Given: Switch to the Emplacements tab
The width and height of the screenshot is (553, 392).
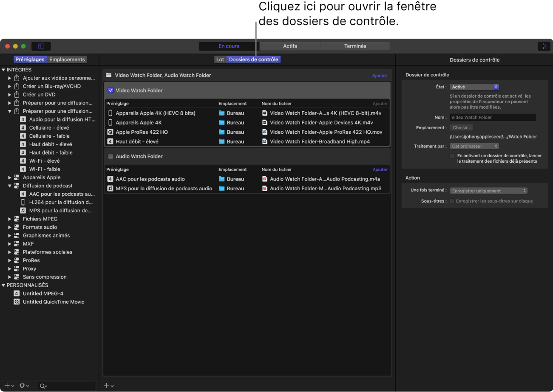Looking at the screenshot, I should point(66,59).
